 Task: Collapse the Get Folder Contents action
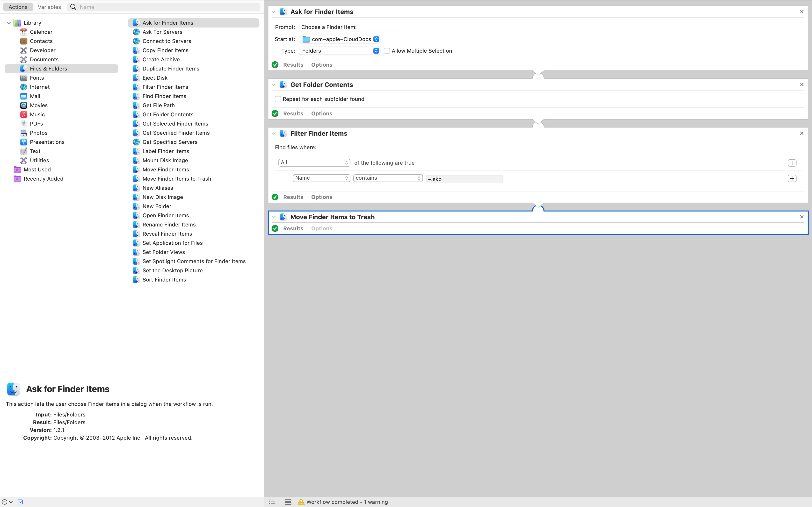274,84
